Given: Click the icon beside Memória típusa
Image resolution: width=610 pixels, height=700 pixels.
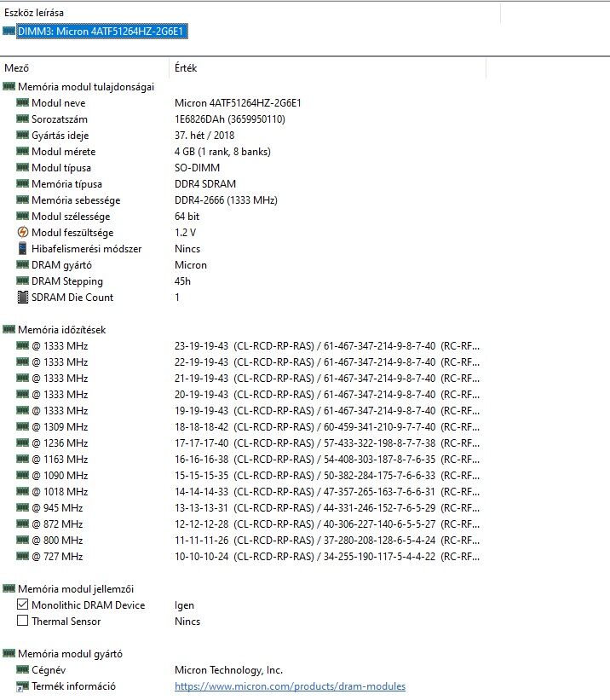Looking at the screenshot, I should (23, 183).
